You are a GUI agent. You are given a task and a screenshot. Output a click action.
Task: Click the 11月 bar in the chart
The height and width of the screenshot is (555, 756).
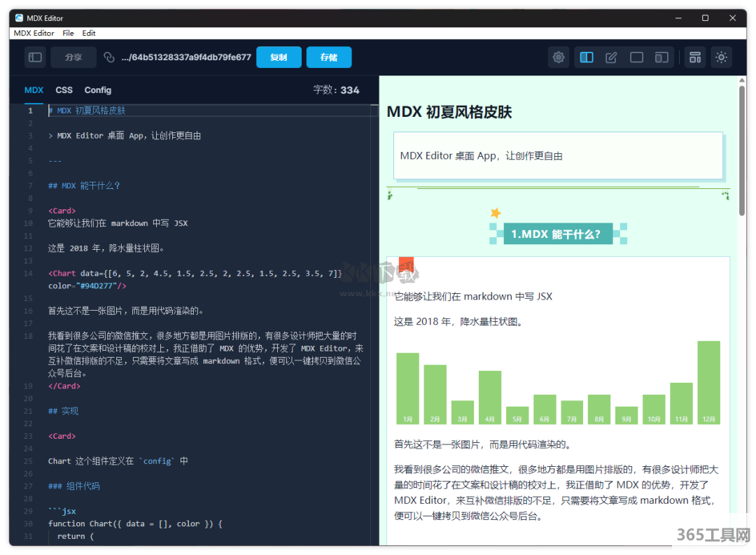[681, 403]
